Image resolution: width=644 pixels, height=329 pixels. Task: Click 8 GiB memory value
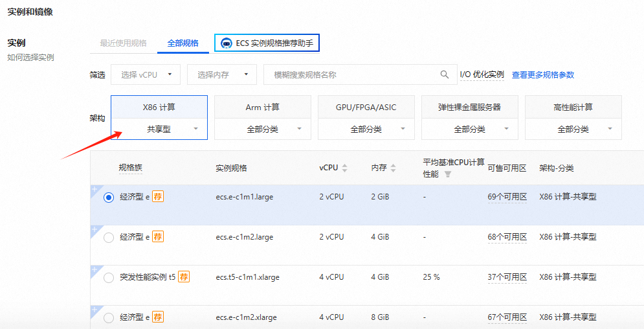coord(380,317)
